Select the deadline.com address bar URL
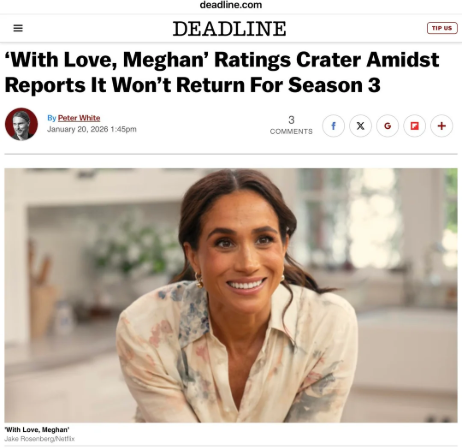Image resolution: width=462 pixels, height=448 pixels. (231, 5)
